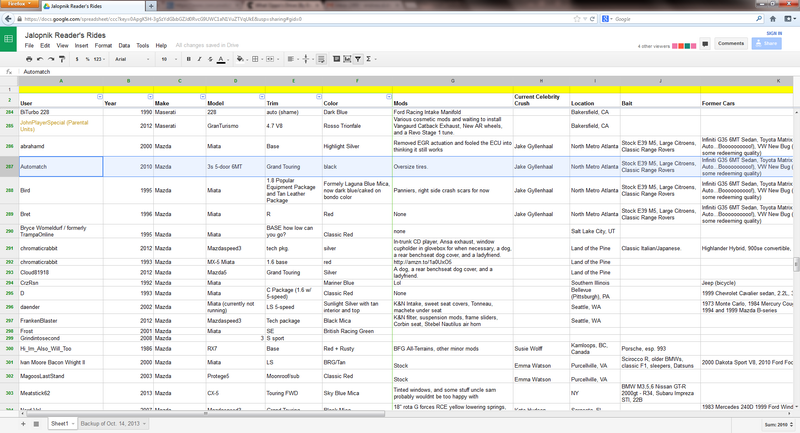The width and height of the screenshot is (800, 433).
Task: Open the horizontal align dropdown
Action: (292, 59)
